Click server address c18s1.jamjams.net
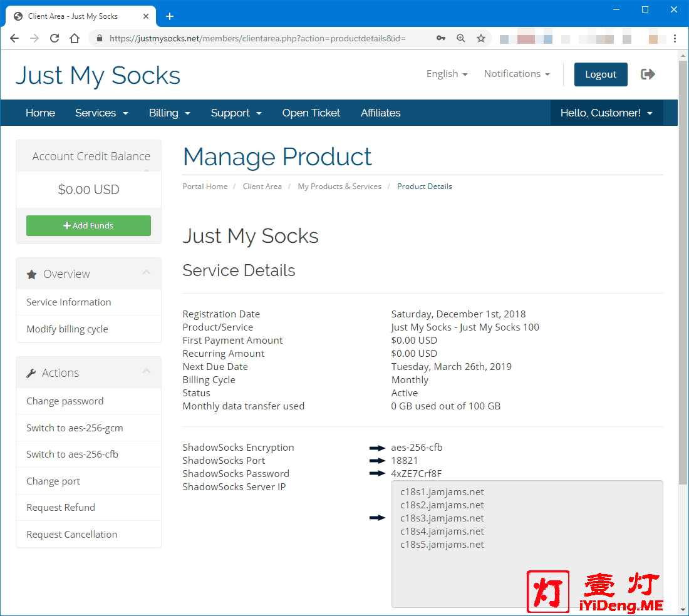 tap(442, 492)
